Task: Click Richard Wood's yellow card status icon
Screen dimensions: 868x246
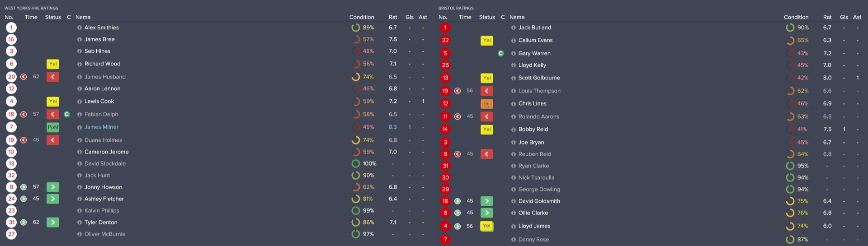Action: coord(53,64)
